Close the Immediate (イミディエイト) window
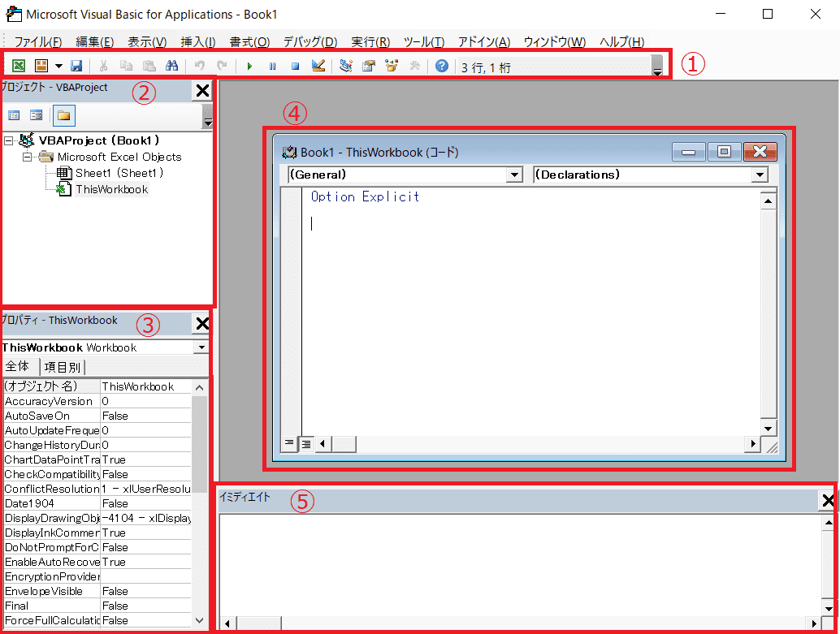Screen dimensions: 840x634 (x=828, y=501)
